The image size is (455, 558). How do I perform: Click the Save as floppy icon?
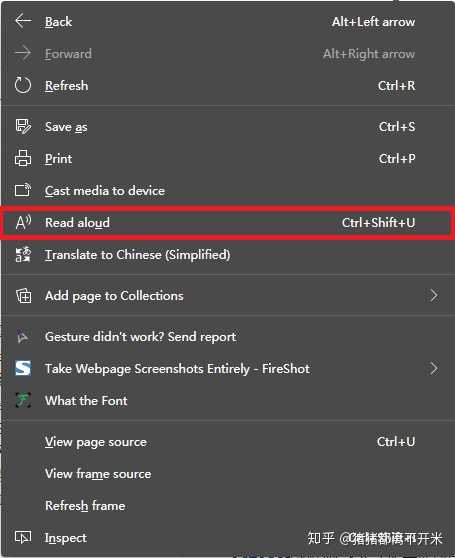tap(23, 127)
